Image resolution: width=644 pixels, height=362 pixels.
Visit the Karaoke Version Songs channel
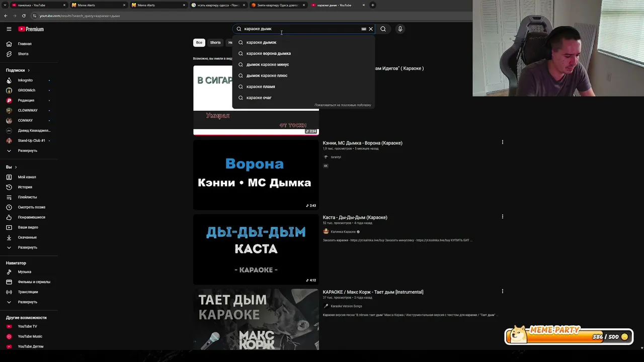(346, 306)
